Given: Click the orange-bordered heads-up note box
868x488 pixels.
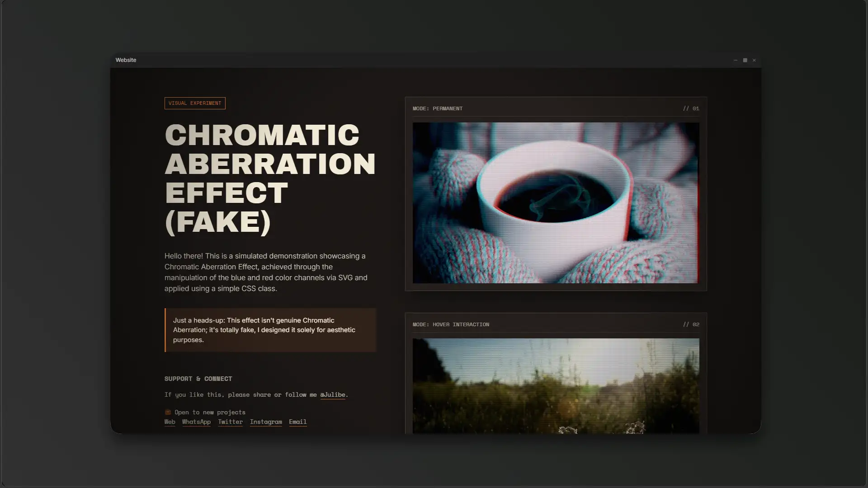Looking at the screenshot, I should (270, 330).
